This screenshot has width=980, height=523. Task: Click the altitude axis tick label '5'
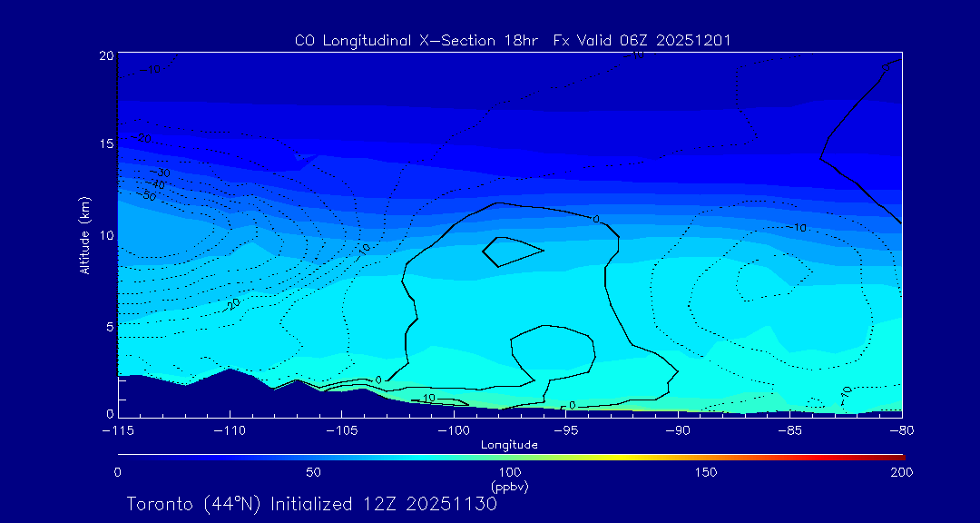pos(110,327)
